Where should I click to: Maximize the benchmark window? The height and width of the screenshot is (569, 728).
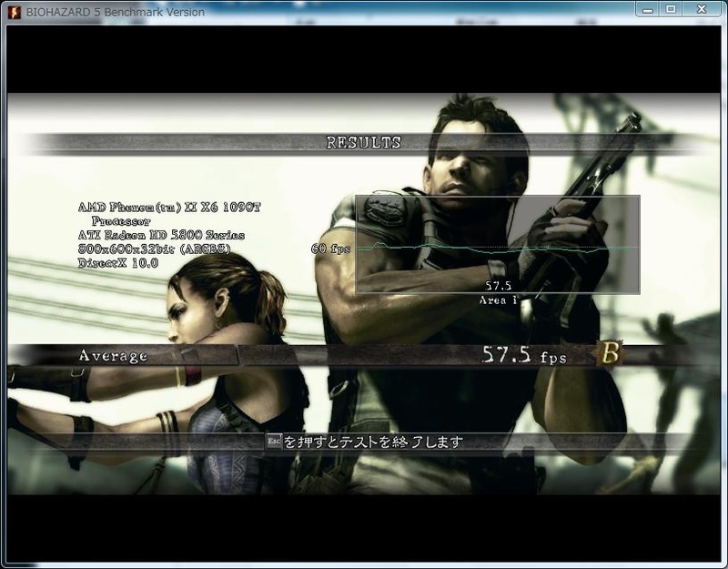pyautogui.click(x=671, y=10)
